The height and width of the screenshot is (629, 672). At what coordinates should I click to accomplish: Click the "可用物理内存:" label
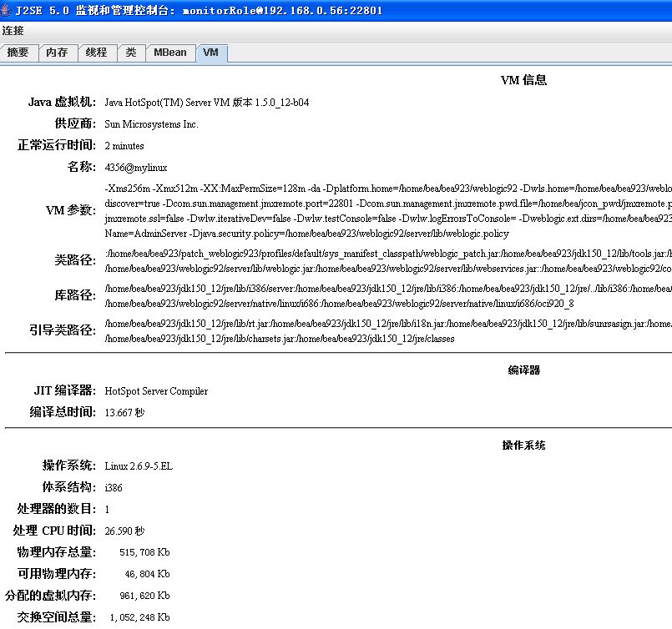click(57, 574)
